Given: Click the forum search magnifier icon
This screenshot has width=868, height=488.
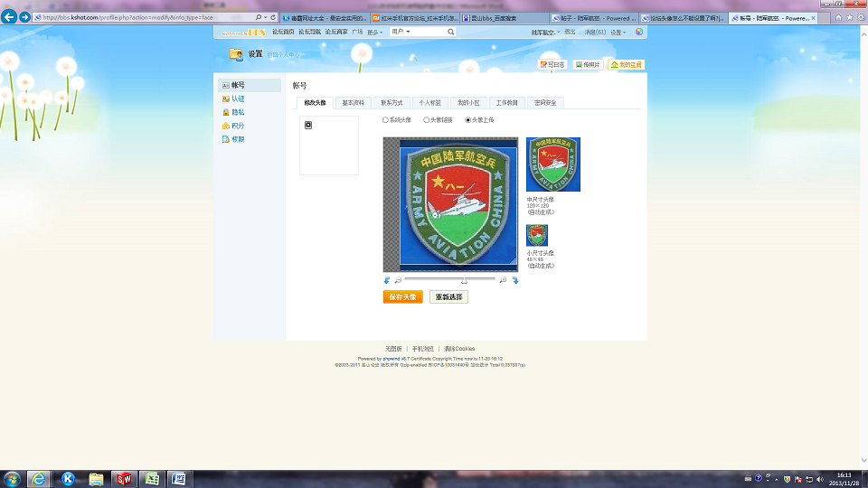Looking at the screenshot, I should pyautogui.click(x=450, y=33).
